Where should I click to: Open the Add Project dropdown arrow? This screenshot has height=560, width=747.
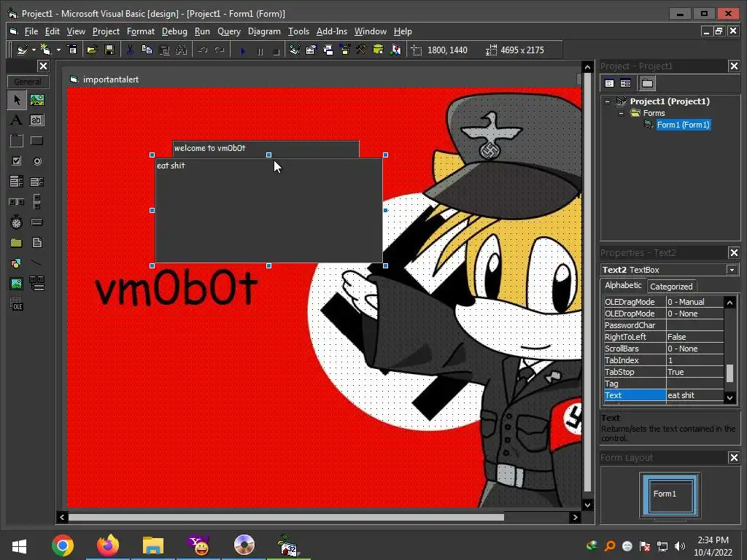tap(34, 50)
